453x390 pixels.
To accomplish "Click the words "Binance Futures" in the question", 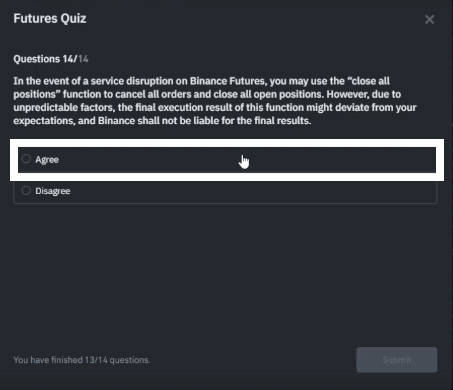I will (227, 81).
